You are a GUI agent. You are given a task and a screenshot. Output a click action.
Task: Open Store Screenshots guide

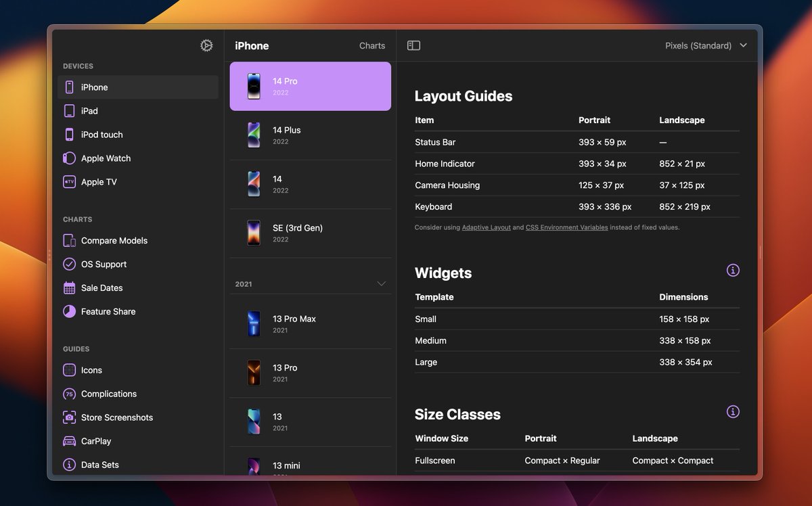(x=138, y=417)
